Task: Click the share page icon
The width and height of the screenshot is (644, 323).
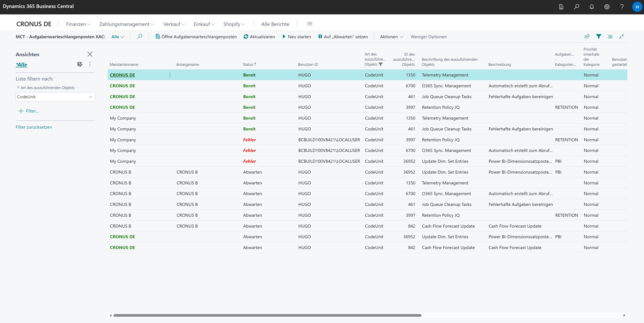Action: [587, 37]
